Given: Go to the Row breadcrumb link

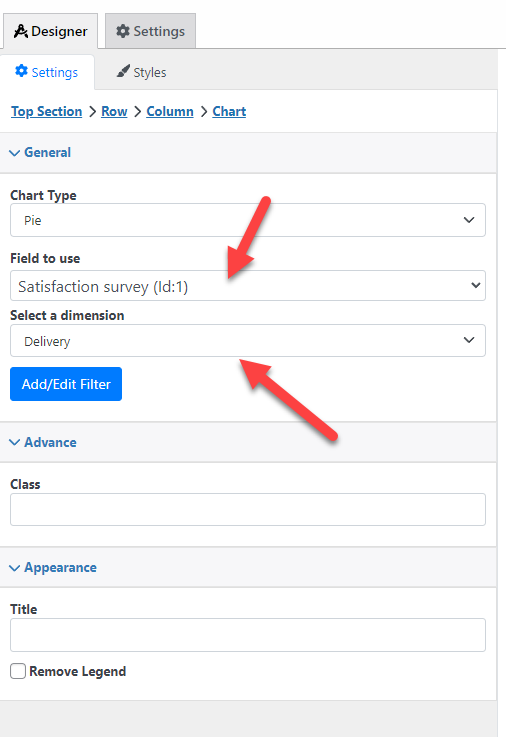Looking at the screenshot, I should click(114, 111).
